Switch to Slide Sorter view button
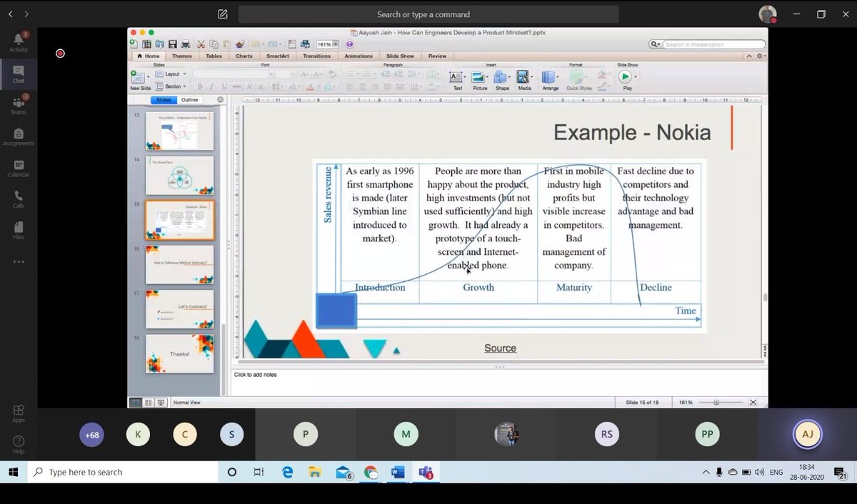Screen dimensions: 857x504 pyautogui.click(x=149, y=403)
